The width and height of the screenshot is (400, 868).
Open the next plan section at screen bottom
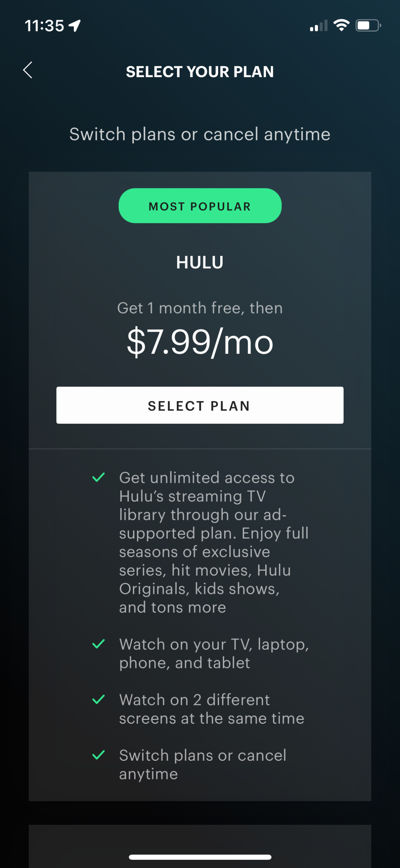[x=200, y=842]
